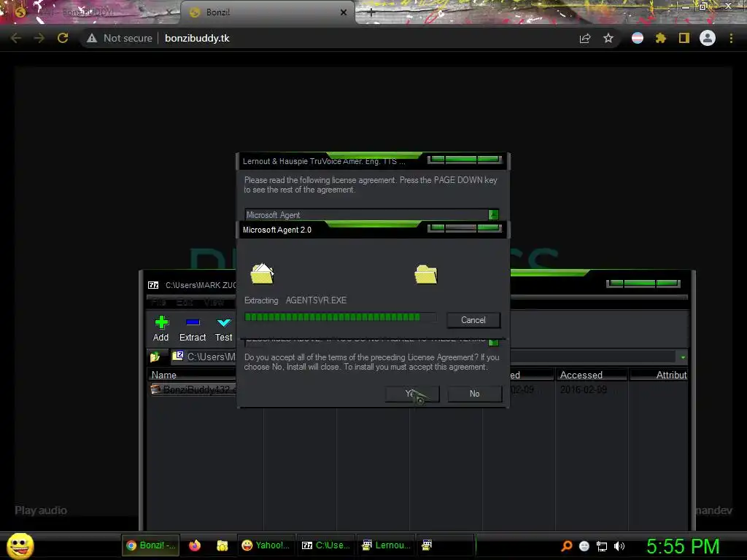The width and height of the screenshot is (747, 560).
Task: Open the Bonzi! Chrome taskbar button
Action: click(x=150, y=545)
